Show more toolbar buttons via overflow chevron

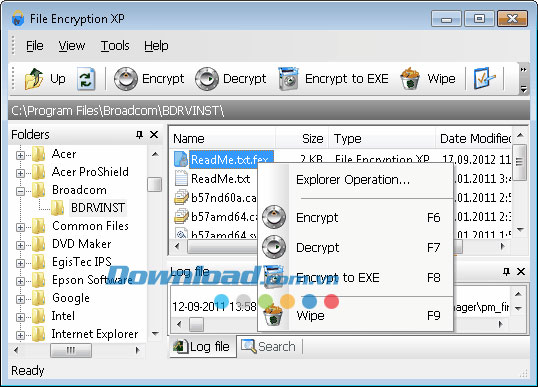pyautogui.click(x=523, y=70)
